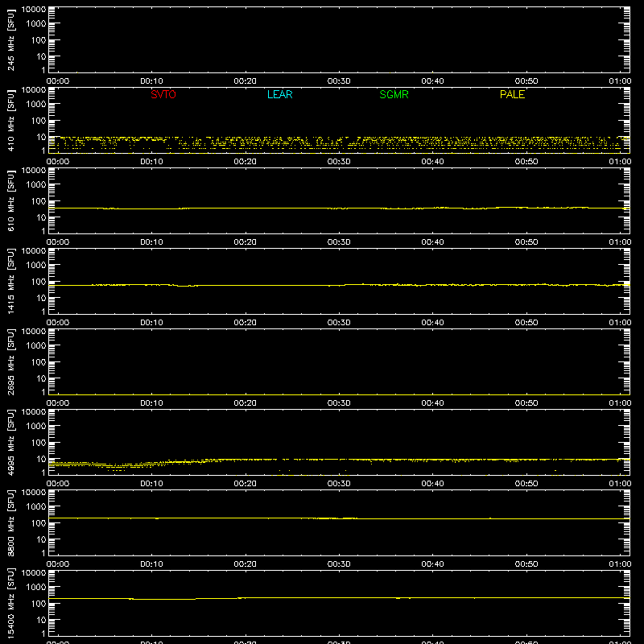Click the 1000 y-axis value on the 2695 MHz plot
The width and height of the screenshot is (644, 644).
(36, 346)
